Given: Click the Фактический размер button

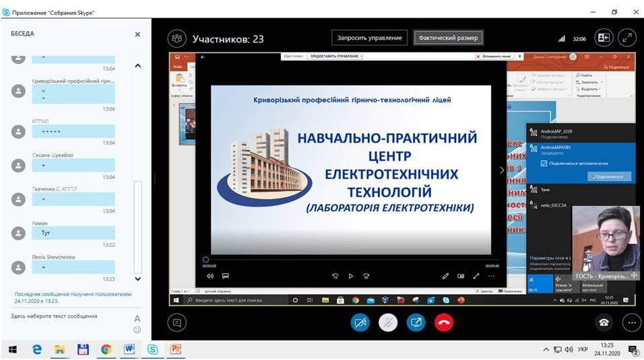Looking at the screenshot, I should [x=448, y=38].
